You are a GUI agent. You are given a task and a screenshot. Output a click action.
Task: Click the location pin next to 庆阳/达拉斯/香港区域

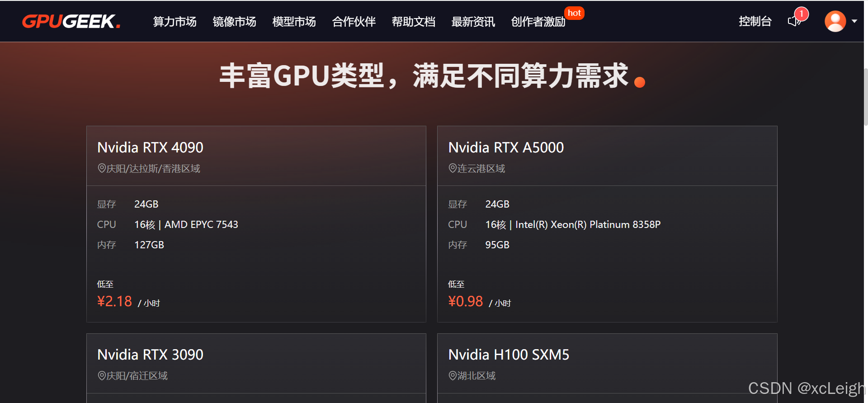102,168
